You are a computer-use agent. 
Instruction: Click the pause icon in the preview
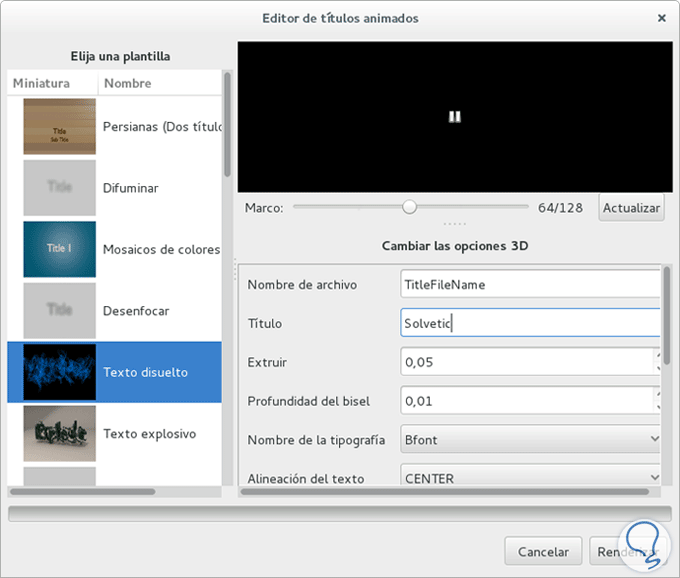tap(454, 117)
